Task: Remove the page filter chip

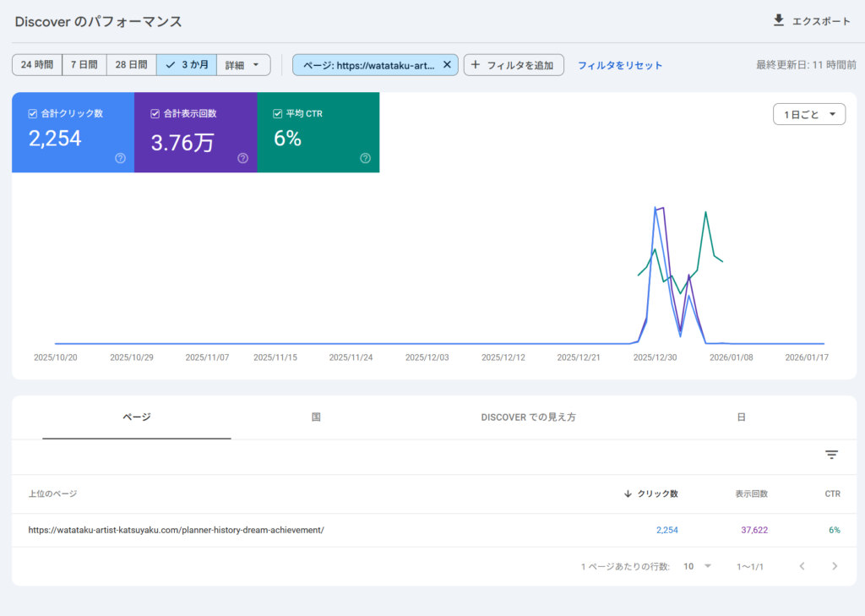Action: click(447, 64)
